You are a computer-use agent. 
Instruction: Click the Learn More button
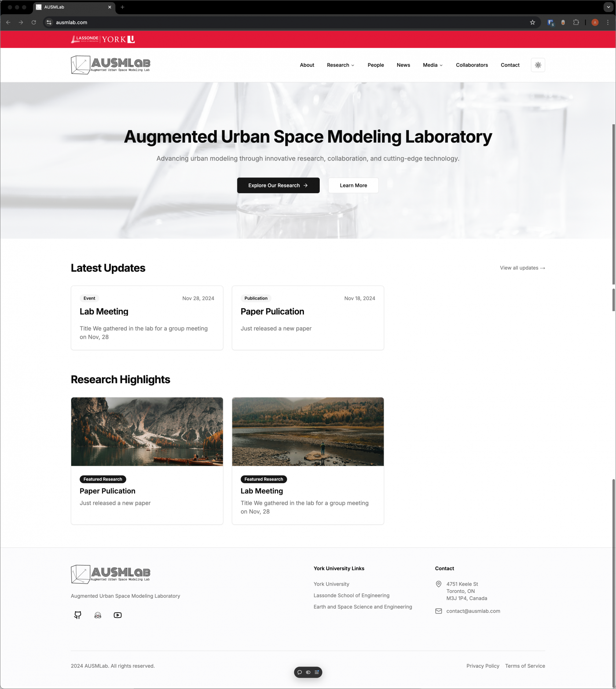(x=353, y=186)
